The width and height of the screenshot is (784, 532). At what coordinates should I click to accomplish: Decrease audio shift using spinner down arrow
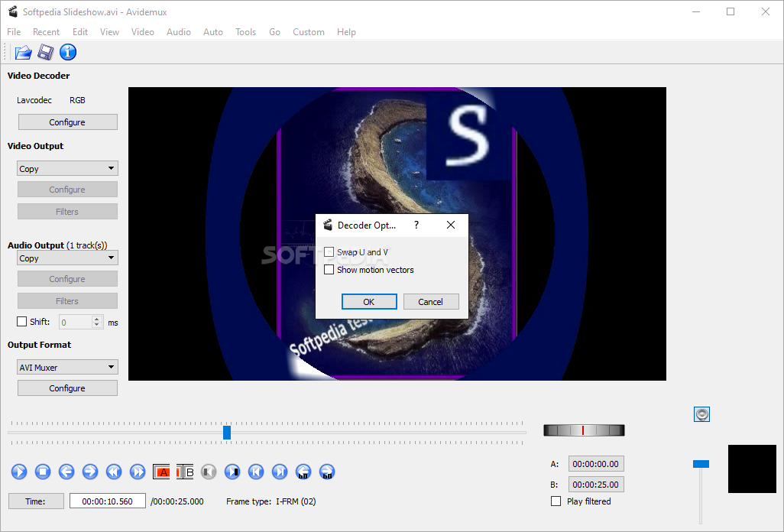(x=97, y=326)
